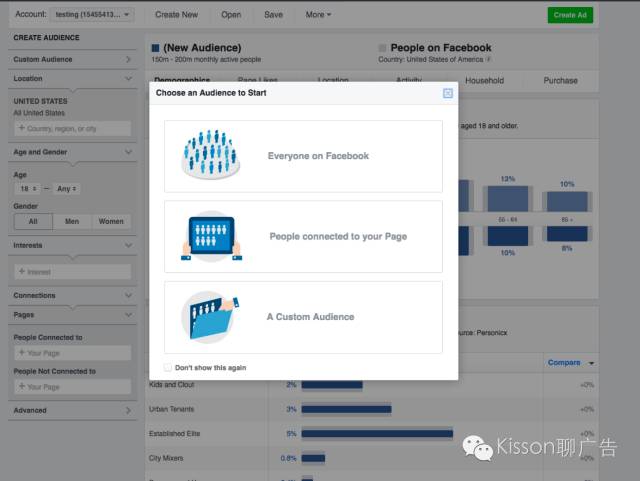640x481 pixels.
Task: Open the Account selector dropdown
Action: click(x=92, y=15)
